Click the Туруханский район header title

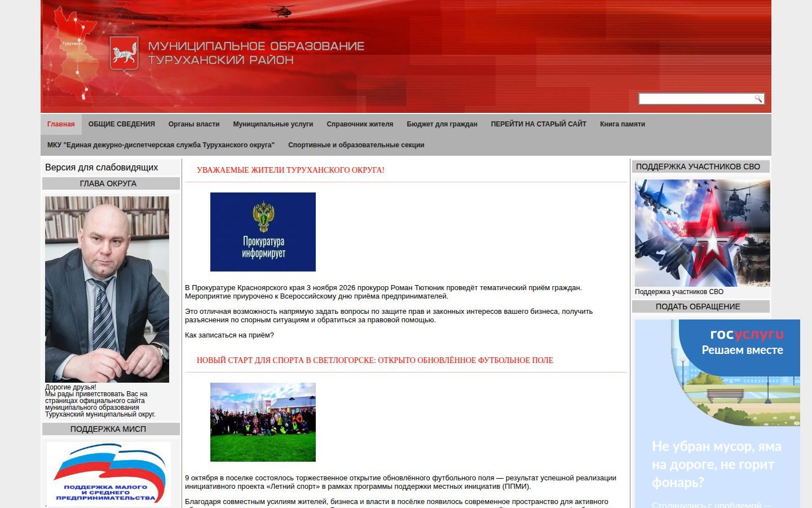click(256, 53)
